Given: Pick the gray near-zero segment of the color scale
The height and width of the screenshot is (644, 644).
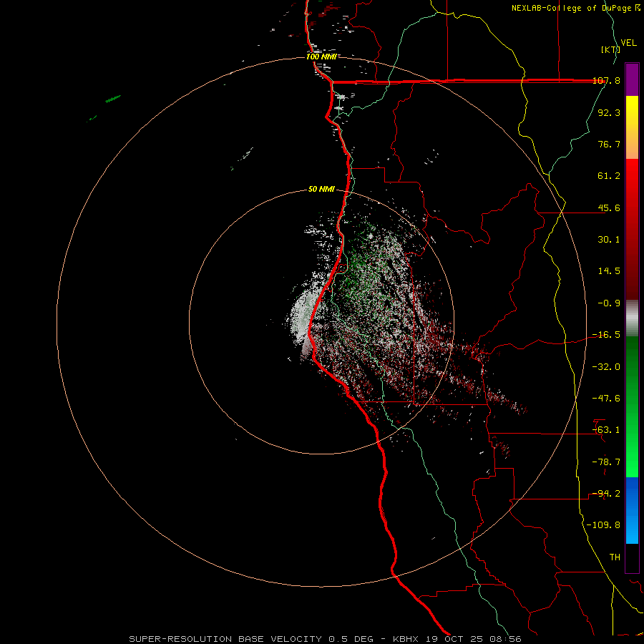Looking at the screenshot, I should (x=632, y=318).
